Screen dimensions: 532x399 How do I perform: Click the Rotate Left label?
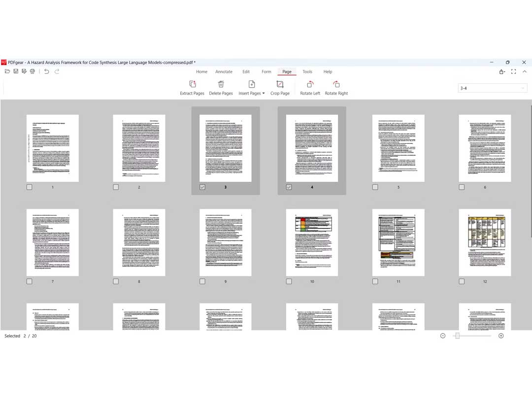click(x=310, y=93)
